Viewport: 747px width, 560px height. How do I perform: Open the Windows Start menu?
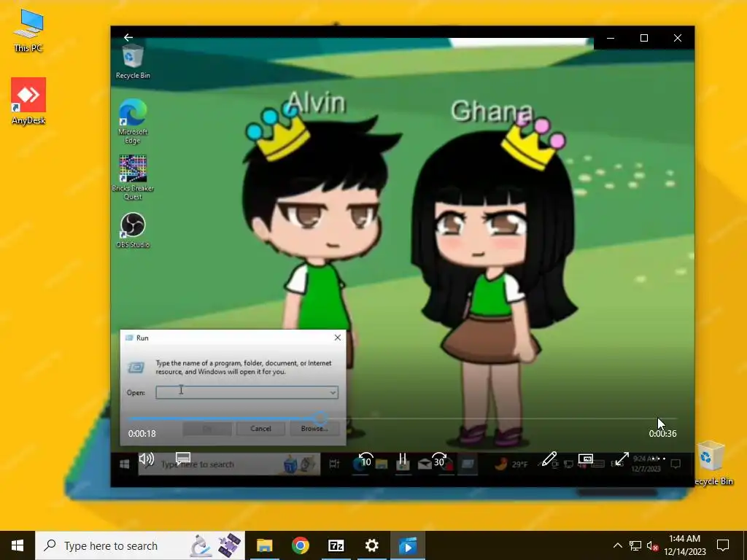pos(18,545)
